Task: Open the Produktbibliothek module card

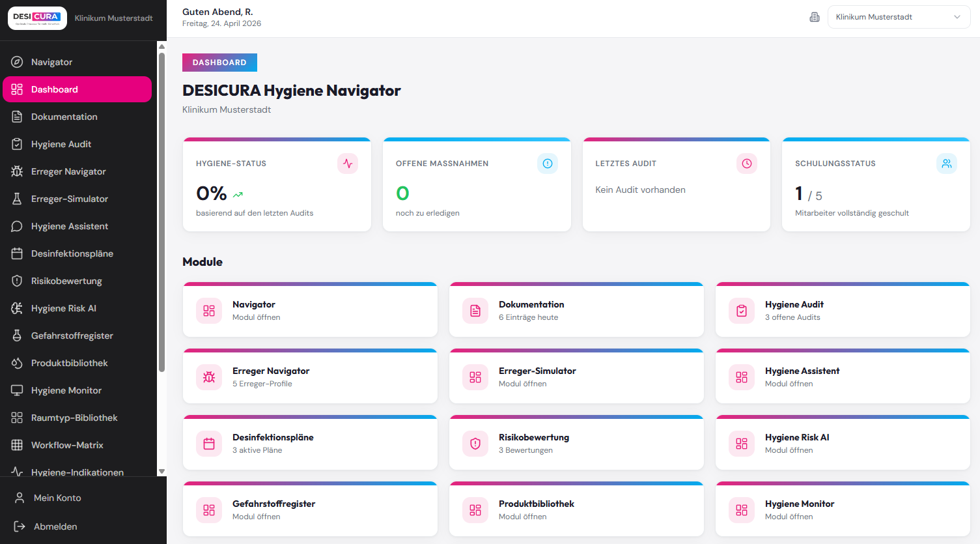Action: (x=576, y=509)
